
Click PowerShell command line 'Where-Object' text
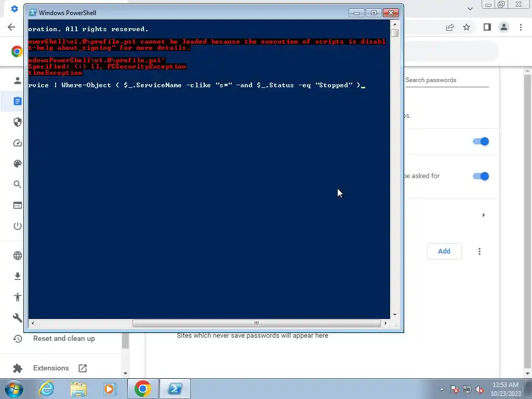[x=86, y=85]
